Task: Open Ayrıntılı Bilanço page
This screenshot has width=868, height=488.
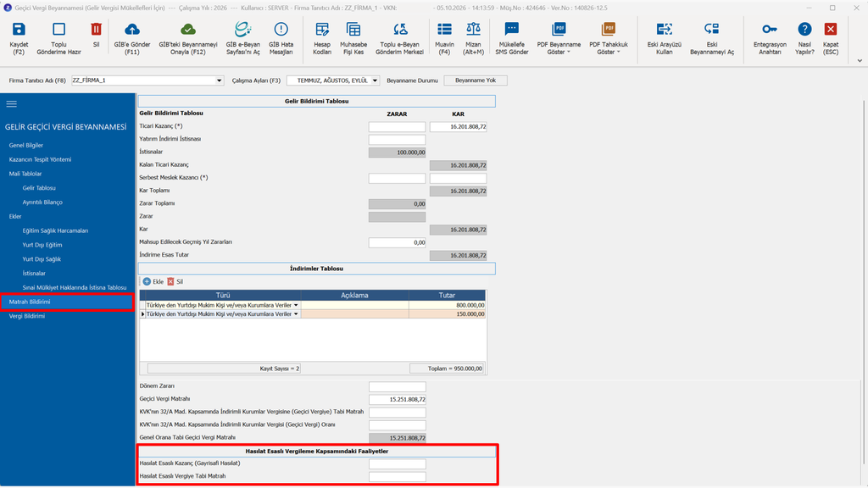Action: point(42,202)
